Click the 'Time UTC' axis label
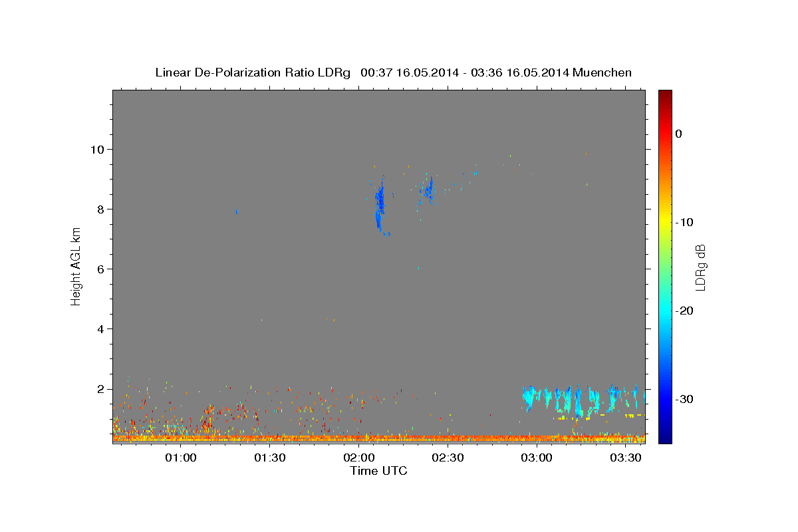The height and width of the screenshot is (532, 798). (378, 471)
